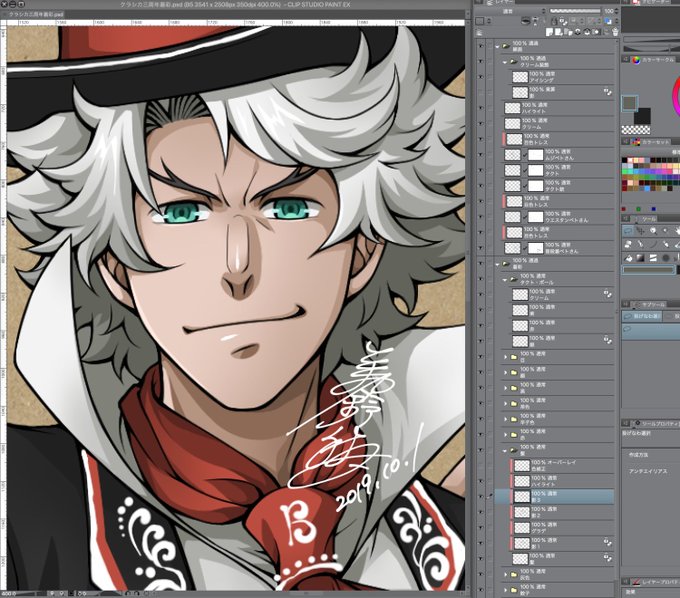Click the new raster layer icon

pos(549,32)
